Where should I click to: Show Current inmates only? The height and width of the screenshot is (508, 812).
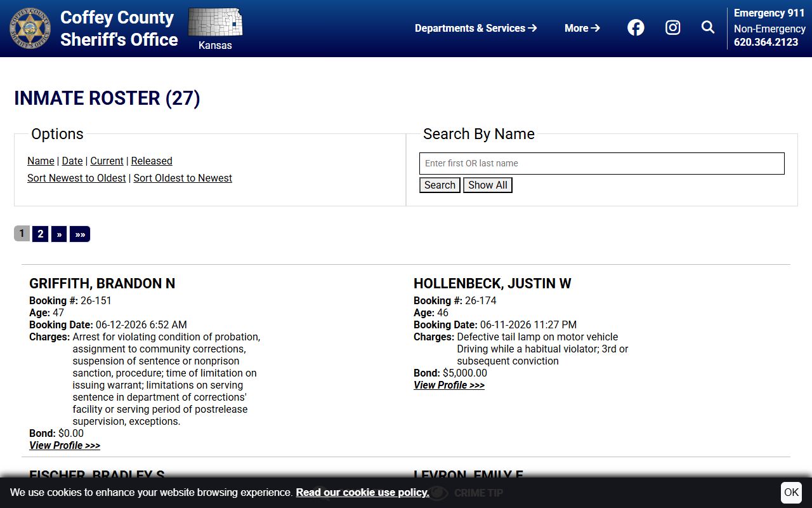107,161
